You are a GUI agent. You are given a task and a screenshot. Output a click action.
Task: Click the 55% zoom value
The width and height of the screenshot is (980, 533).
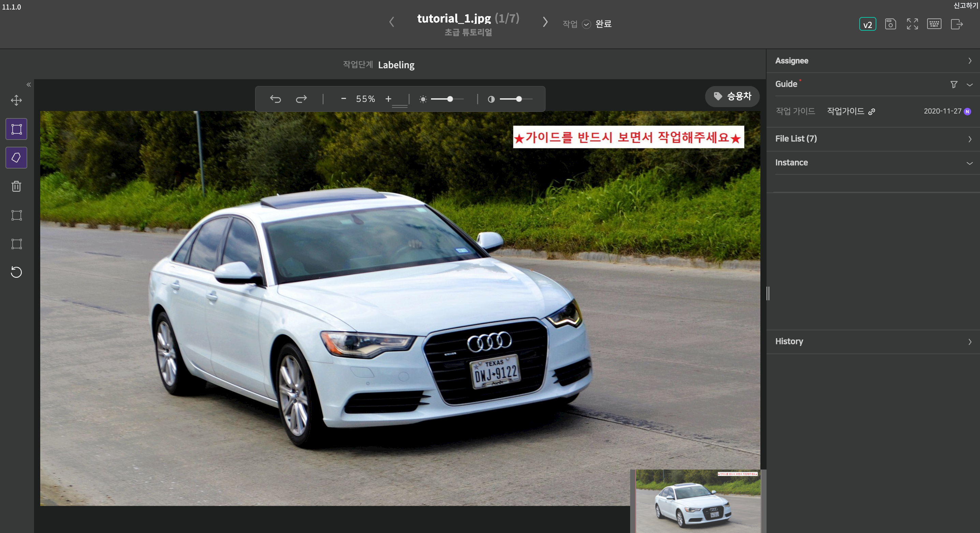coord(366,99)
